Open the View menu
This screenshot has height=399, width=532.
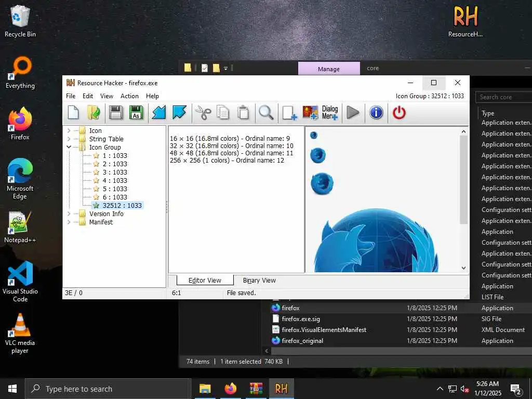[107, 96]
